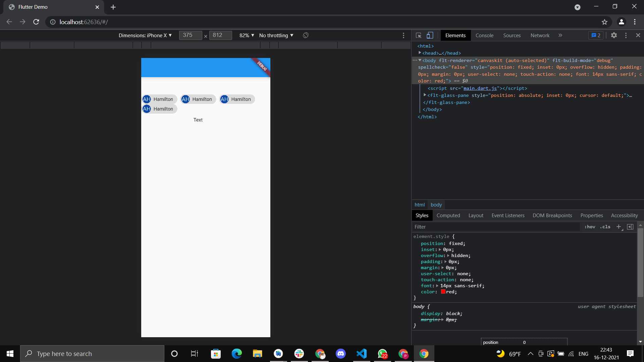Image resolution: width=644 pixels, height=362 pixels.
Task: Toggle the device emulation toolbar
Action: point(430,35)
